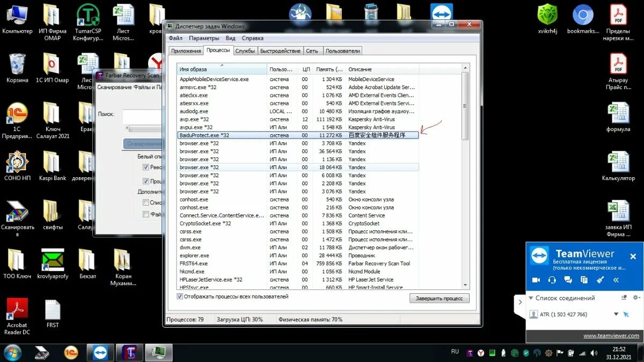Open the Вид menu

231,38
